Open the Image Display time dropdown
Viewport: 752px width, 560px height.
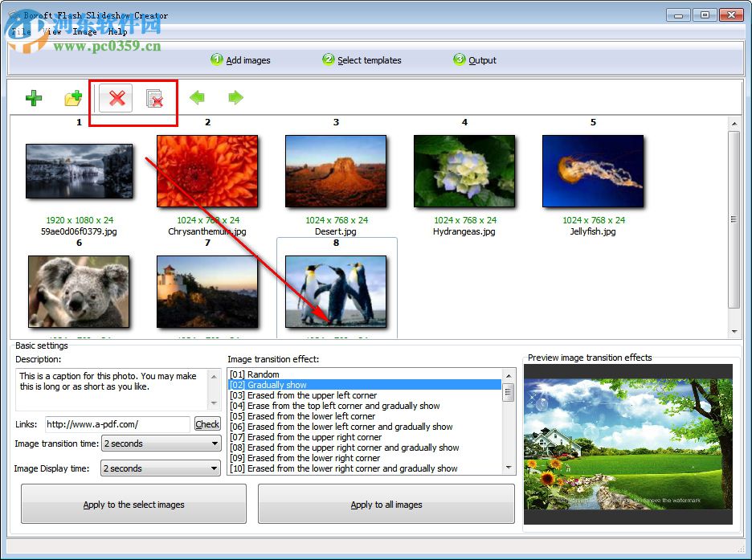pos(215,468)
